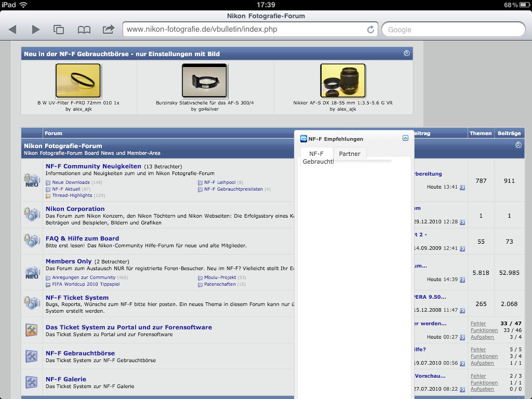
Task: Open Mbulu-Projekt subforum
Action: pyautogui.click(x=220, y=277)
